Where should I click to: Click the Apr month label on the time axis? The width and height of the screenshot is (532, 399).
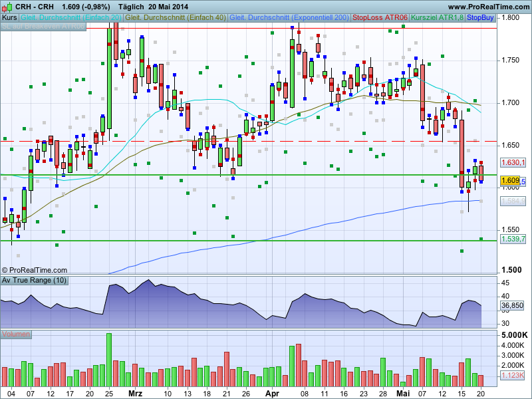(x=272, y=394)
